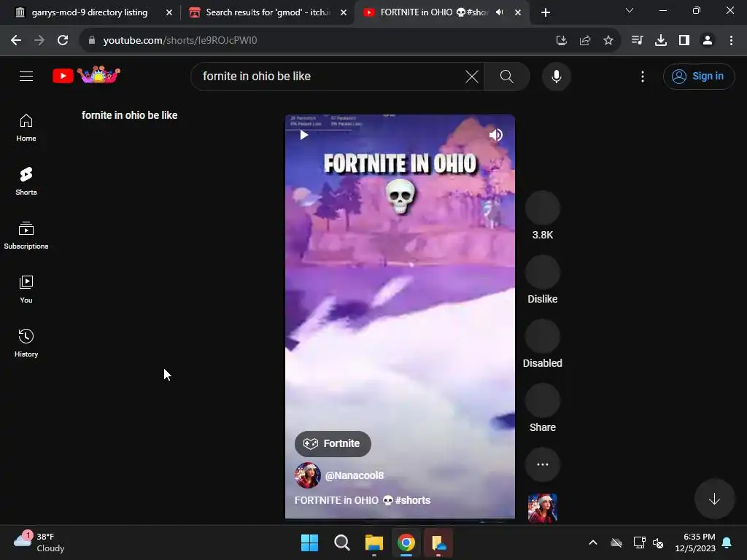Toggle the Chrome side panel
Image resolution: width=747 pixels, height=560 pixels.
[x=684, y=41]
